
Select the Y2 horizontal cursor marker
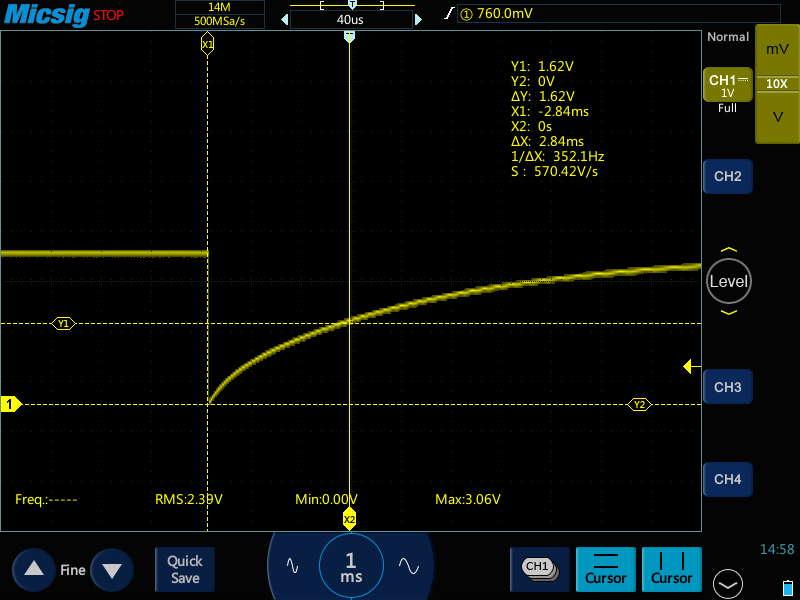[639, 405]
